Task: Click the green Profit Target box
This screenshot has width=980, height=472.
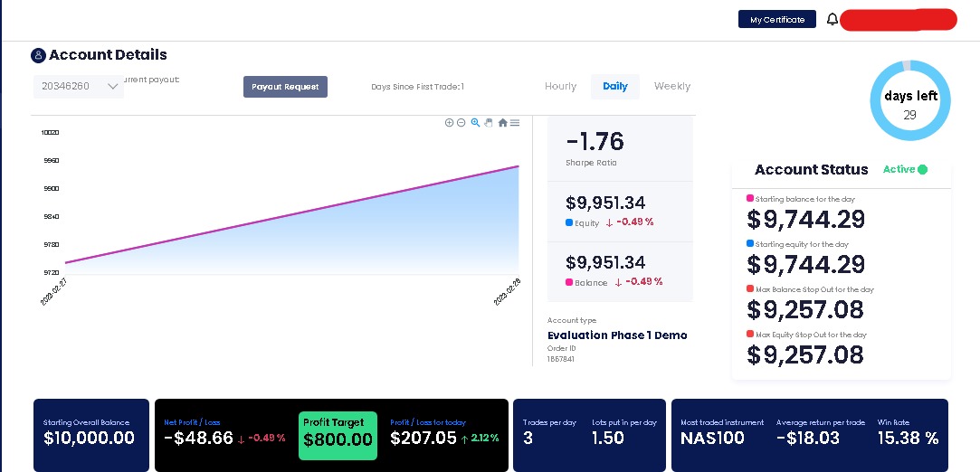Action: [x=338, y=435]
